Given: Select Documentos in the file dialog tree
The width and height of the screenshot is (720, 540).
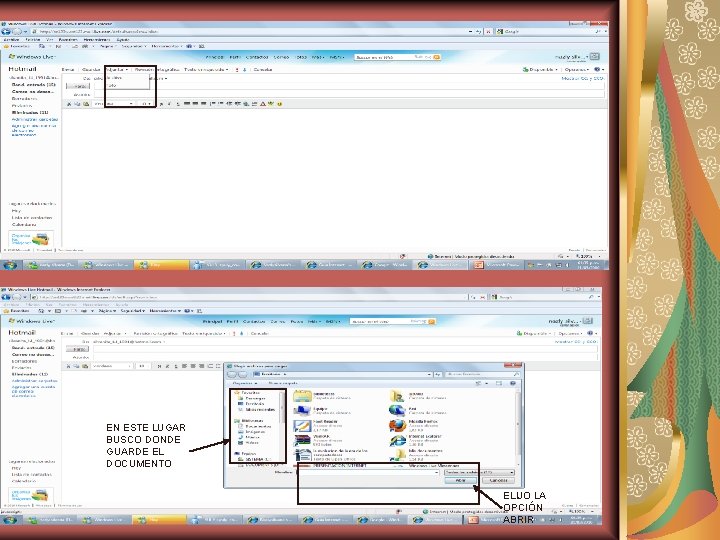Looking at the screenshot, I should pos(254,427).
